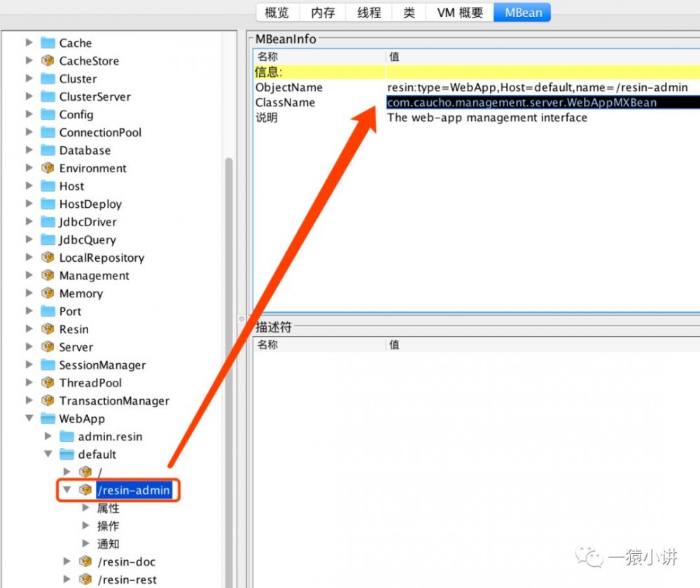The width and height of the screenshot is (700, 588).
Task: Click the ObjectName row value
Action: pyautogui.click(x=538, y=87)
